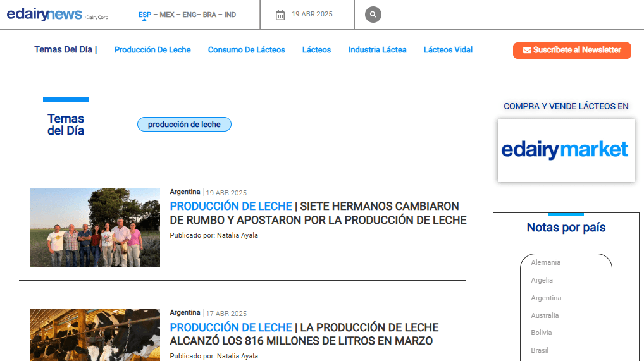
Task: Open Industria Láctea topic
Action: point(378,50)
